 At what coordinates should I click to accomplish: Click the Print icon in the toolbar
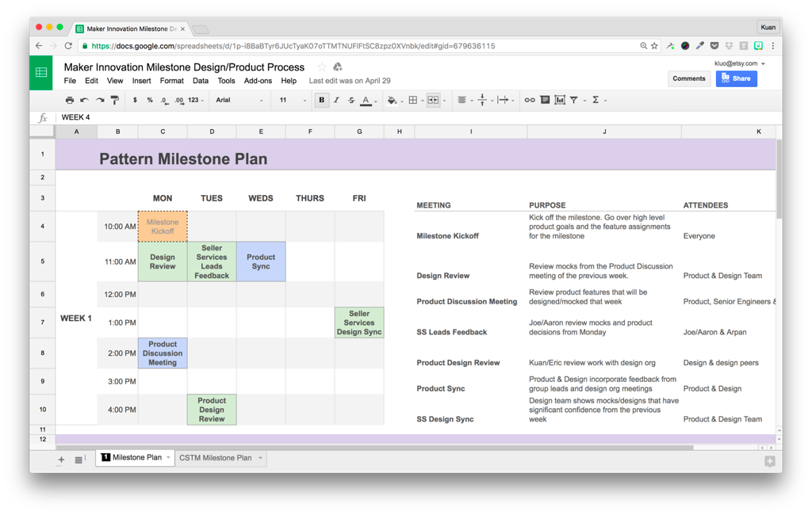tap(70, 100)
